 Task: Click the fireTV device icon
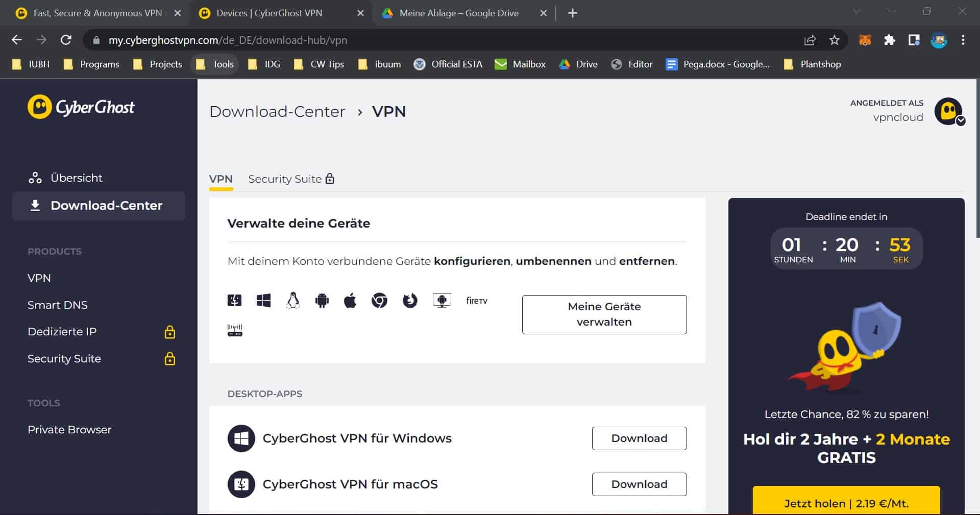(477, 301)
